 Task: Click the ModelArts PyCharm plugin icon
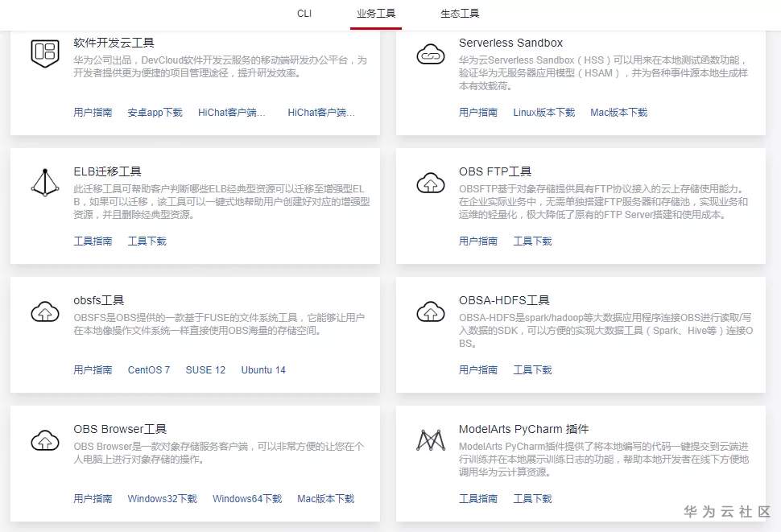coord(430,440)
